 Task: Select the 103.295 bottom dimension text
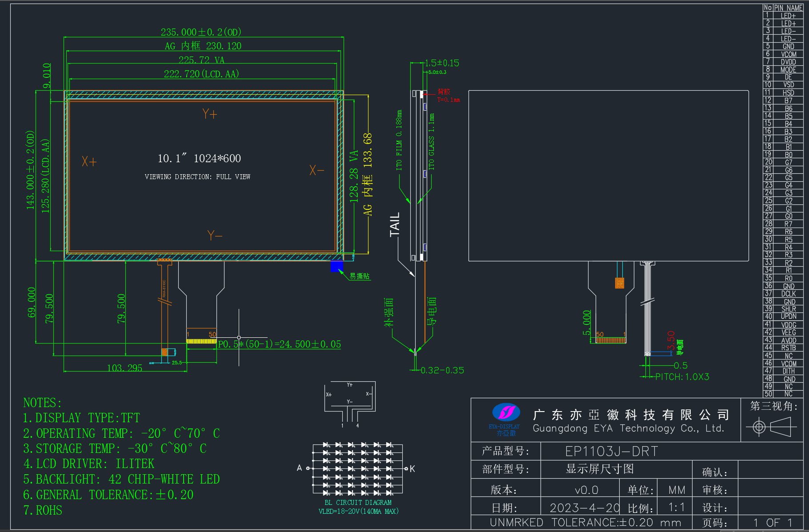pos(125,368)
